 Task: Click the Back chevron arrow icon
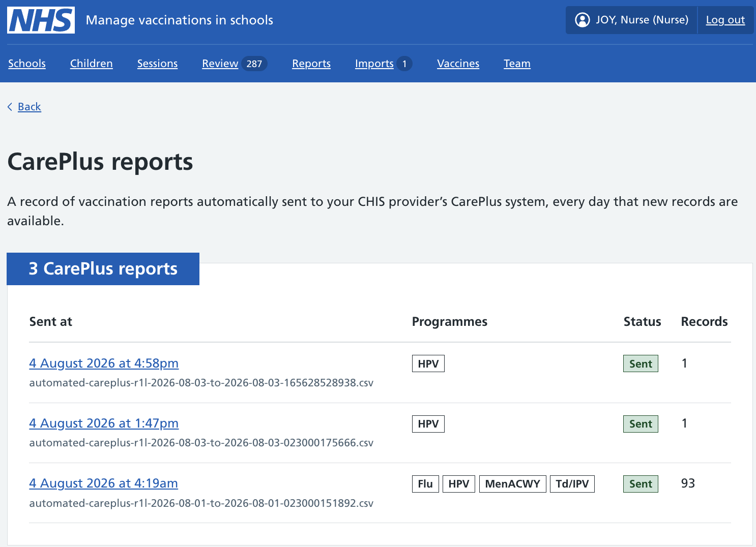point(10,107)
